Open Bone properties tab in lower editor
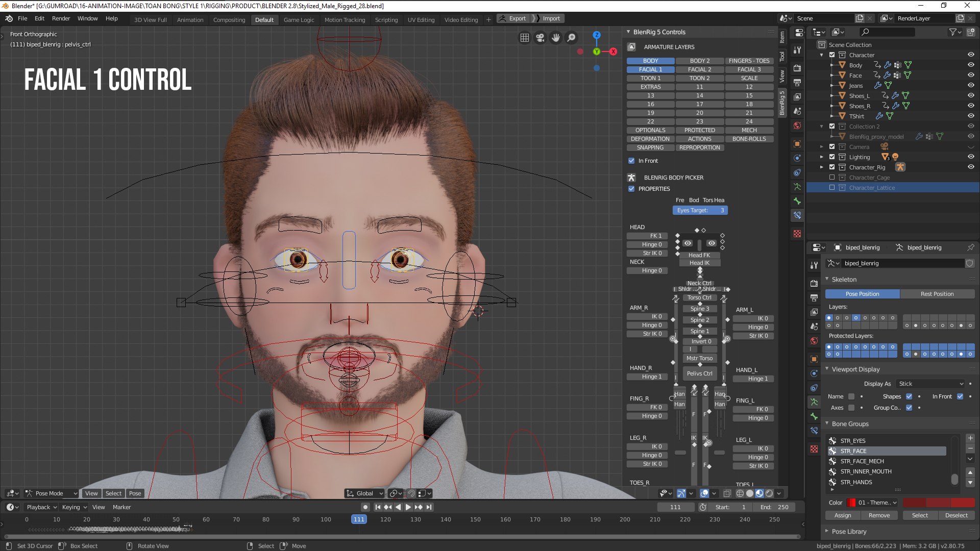 (814, 416)
